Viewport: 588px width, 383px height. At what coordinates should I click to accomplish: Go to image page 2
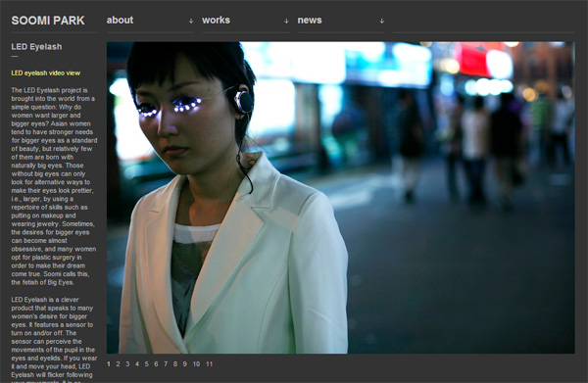[x=119, y=363]
